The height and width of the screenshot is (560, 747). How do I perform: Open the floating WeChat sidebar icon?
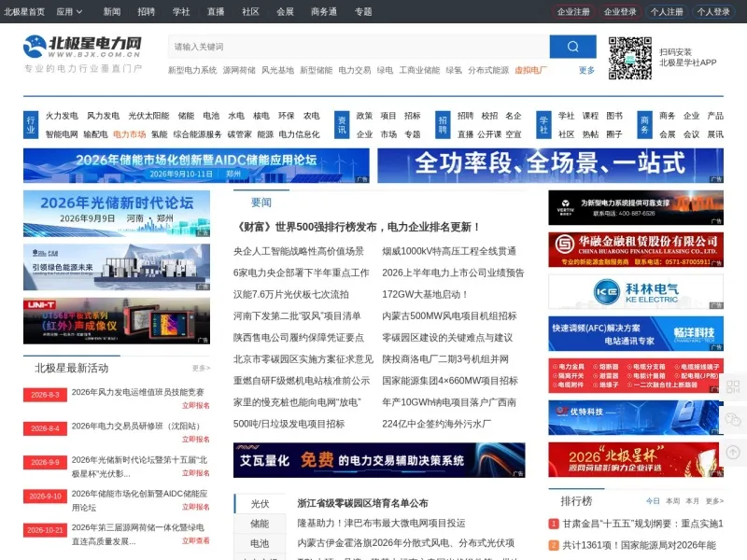click(x=733, y=419)
